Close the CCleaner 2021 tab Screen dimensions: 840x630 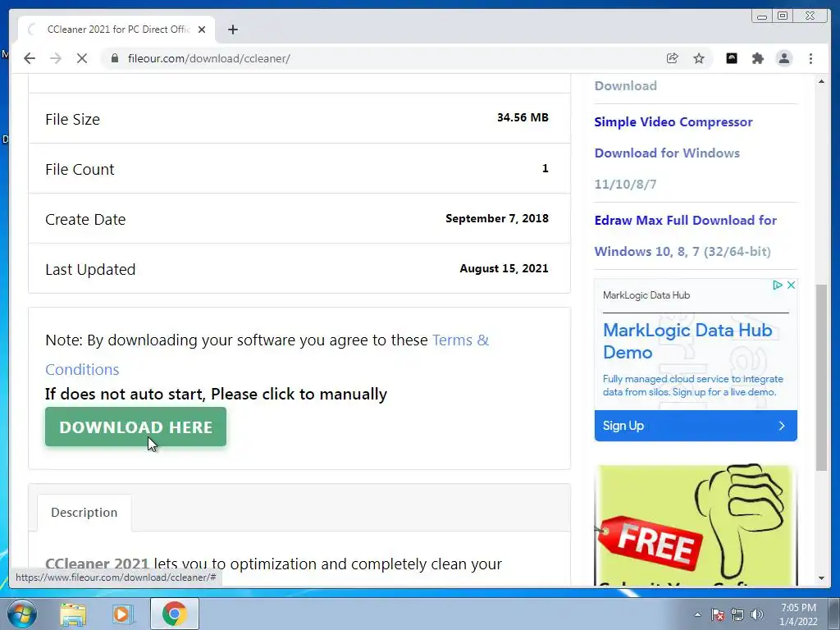click(x=202, y=30)
